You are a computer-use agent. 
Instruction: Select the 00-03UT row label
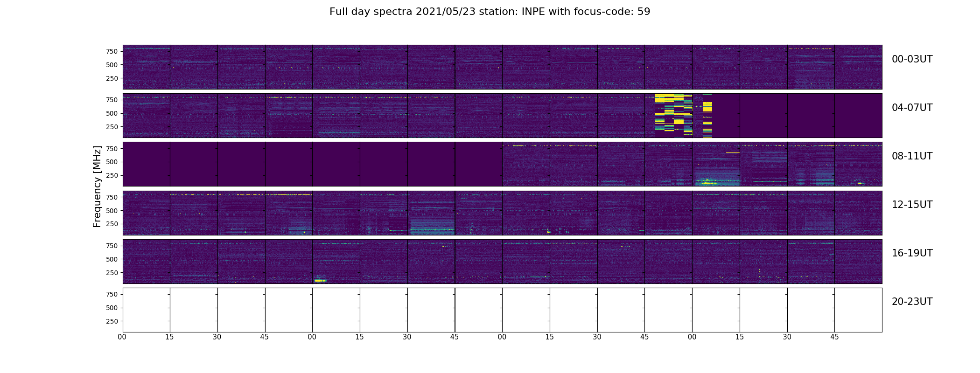tap(912, 59)
